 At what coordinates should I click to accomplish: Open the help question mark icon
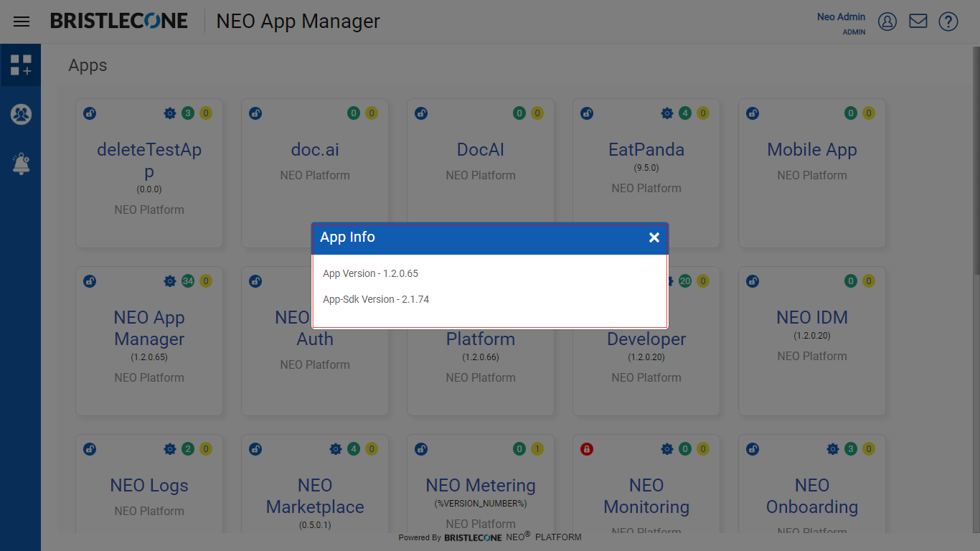948,22
